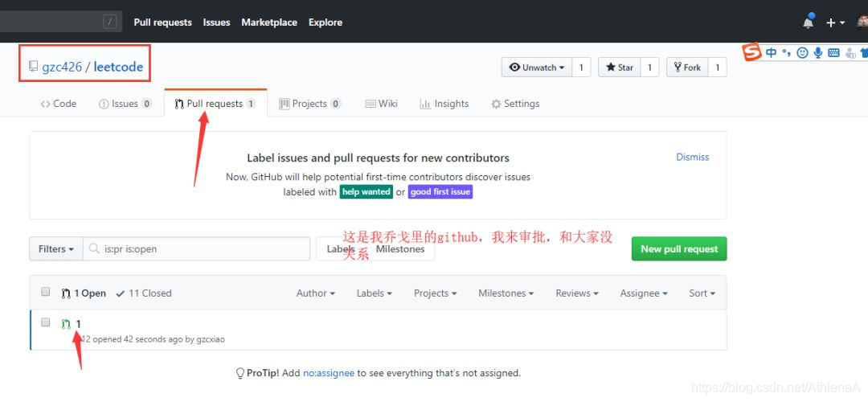Open Explore in top navigation
The height and width of the screenshot is (402, 868).
coord(325,23)
